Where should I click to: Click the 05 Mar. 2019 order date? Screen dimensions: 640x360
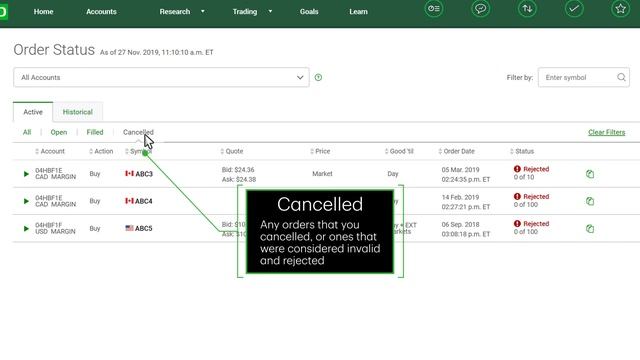[x=460, y=169]
